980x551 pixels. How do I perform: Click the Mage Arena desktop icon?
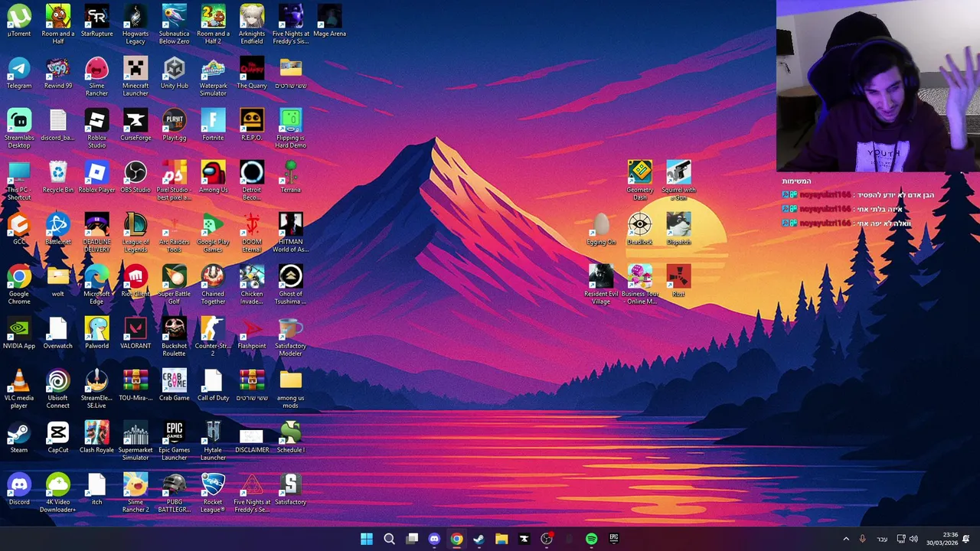tap(329, 21)
